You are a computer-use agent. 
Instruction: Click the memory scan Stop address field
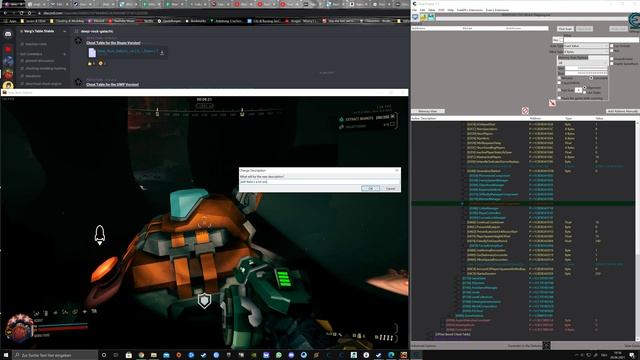point(586,73)
